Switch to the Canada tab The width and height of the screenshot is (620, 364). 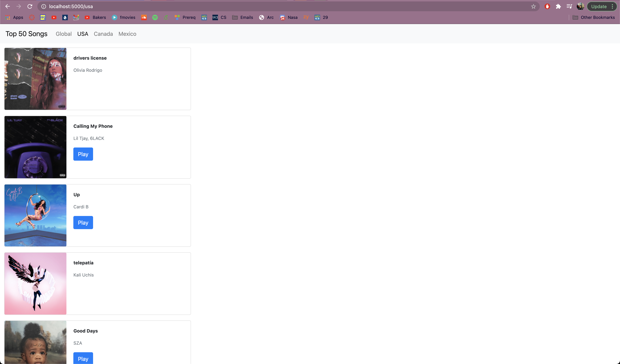coord(103,34)
